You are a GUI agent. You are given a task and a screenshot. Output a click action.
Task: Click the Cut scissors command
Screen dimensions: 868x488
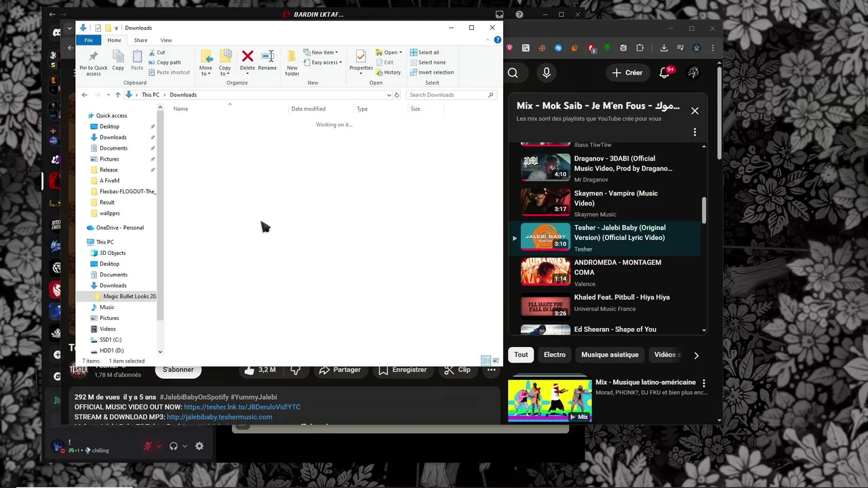pyautogui.click(x=156, y=52)
